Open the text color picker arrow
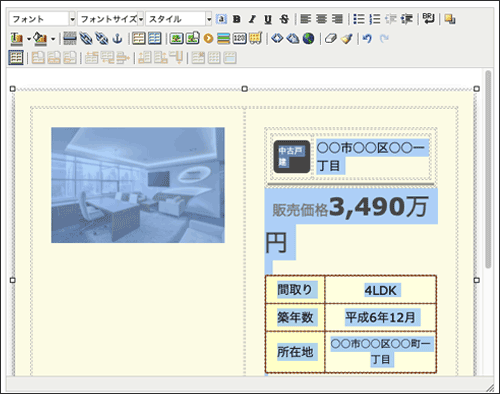Image resolution: width=500 pixels, height=394 pixels. pyautogui.click(x=29, y=39)
